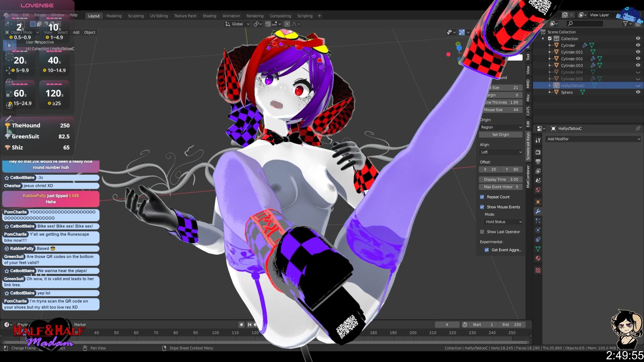Image resolution: width=644 pixels, height=362 pixels.
Task: Open the Output properties tab icon
Action: [538, 162]
